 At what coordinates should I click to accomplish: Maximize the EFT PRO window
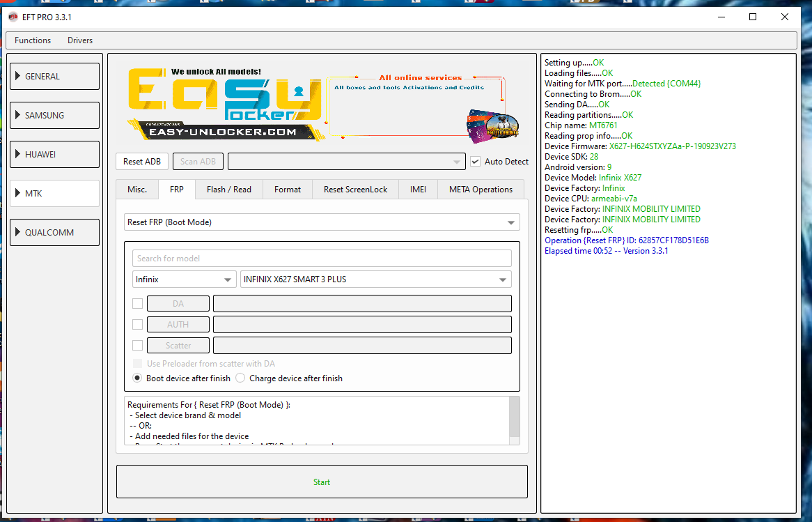[x=753, y=17]
